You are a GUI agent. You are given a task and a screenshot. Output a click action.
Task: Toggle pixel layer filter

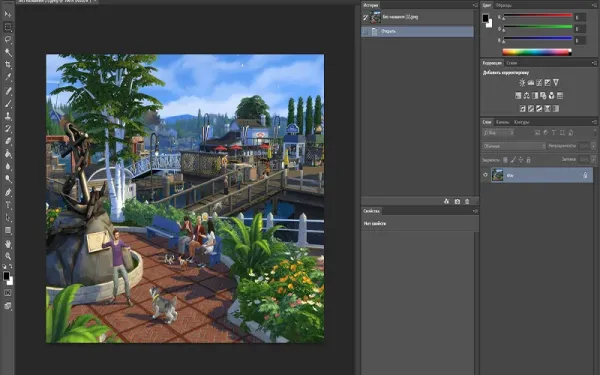[x=537, y=133]
